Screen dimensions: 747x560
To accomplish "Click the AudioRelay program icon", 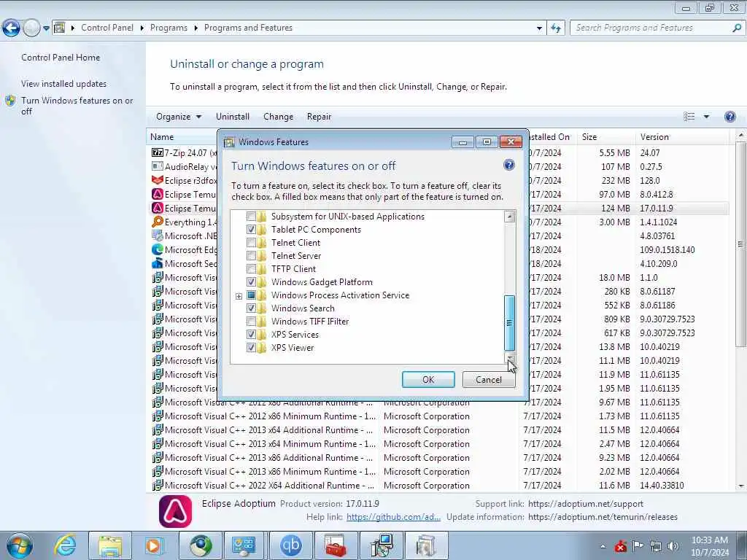I will pyautogui.click(x=158, y=167).
